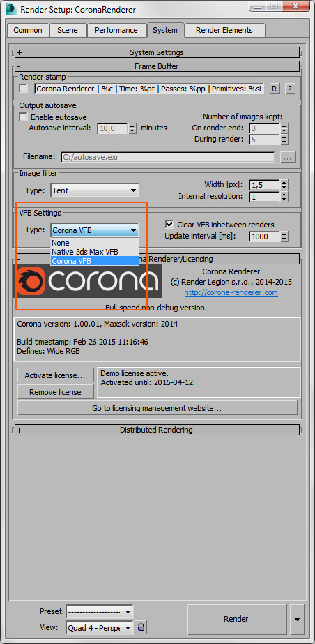This screenshot has height=644, width=315.
Task: Open the Preset dropdown
Action: coord(99,611)
